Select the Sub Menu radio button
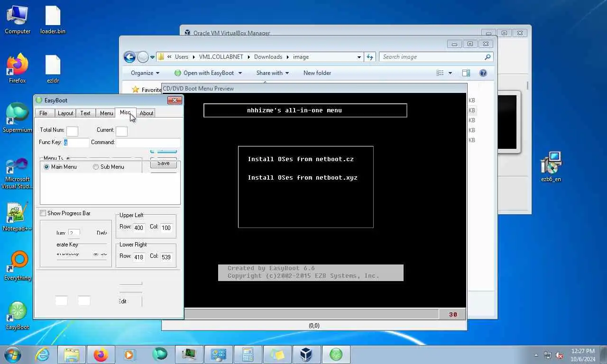The width and height of the screenshot is (607, 364). point(96,167)
